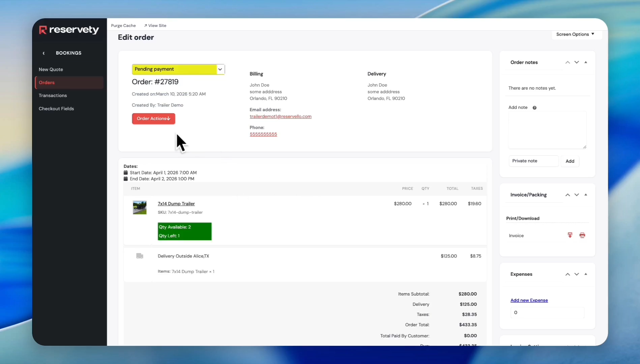Click the note textarea resize handle

tap(585, 147)
